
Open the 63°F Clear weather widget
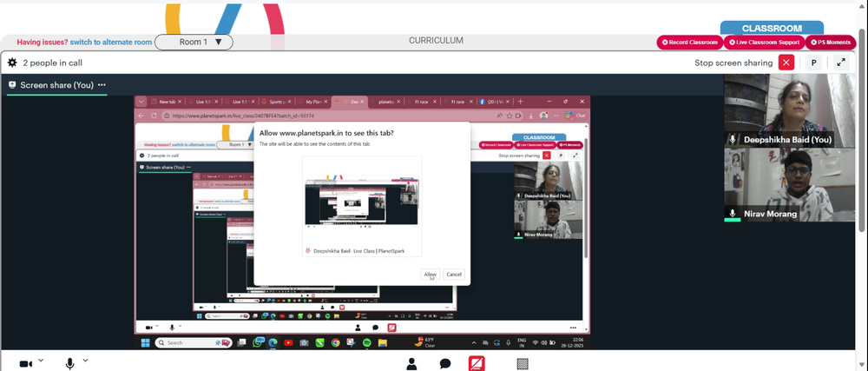point(426,341)
